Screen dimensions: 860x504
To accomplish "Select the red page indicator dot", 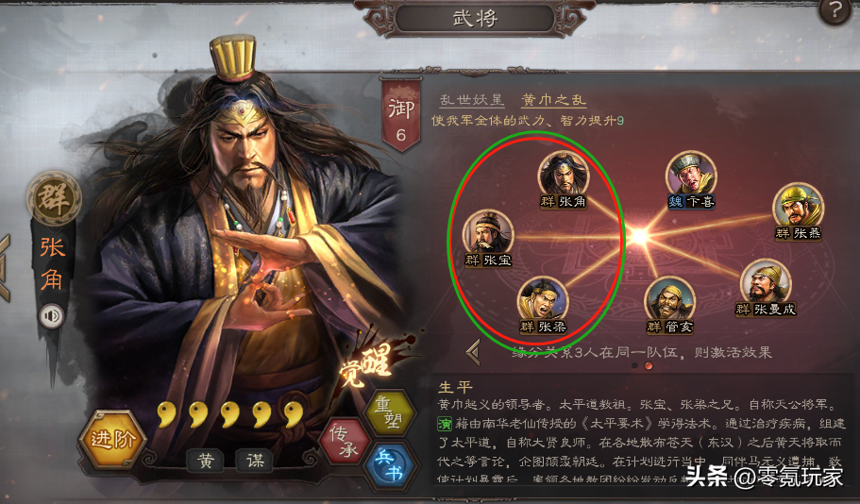I will (x=649, y=366).
